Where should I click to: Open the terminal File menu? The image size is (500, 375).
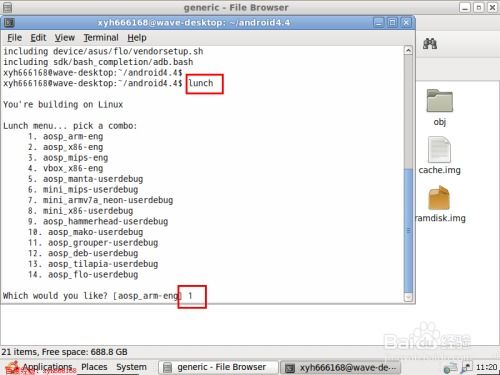click(x=14, y=38)
